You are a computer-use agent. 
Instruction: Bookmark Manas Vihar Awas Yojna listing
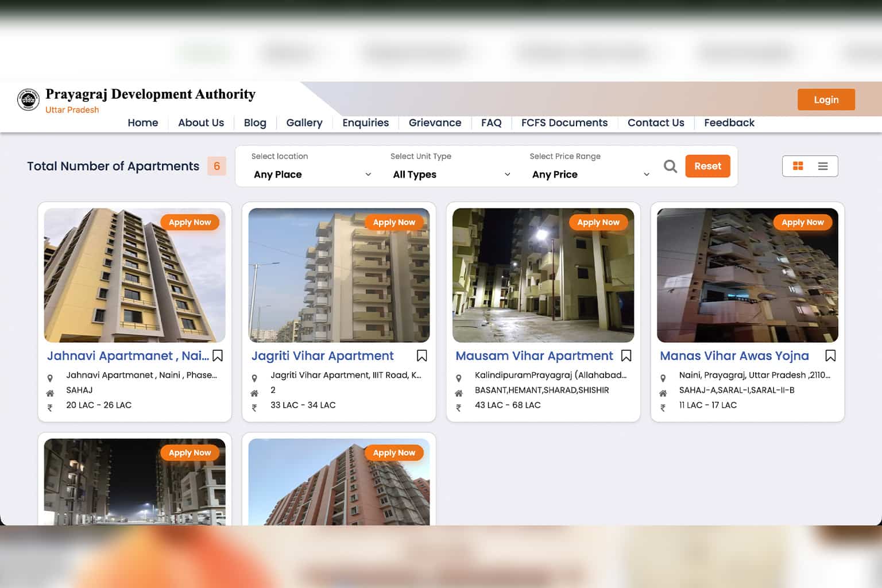(830, 356)
